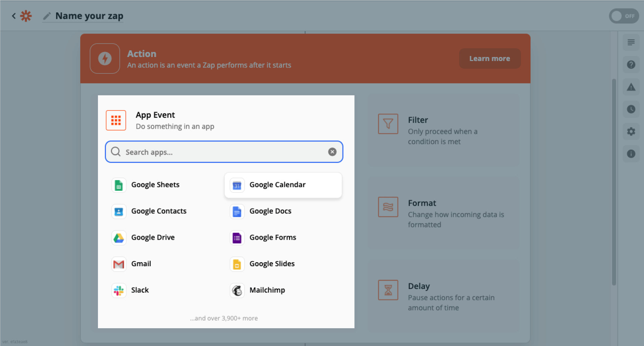This screenshot has width=644, height=346.
Task: Select the Slack icon
Action: (x=119, y=290)
